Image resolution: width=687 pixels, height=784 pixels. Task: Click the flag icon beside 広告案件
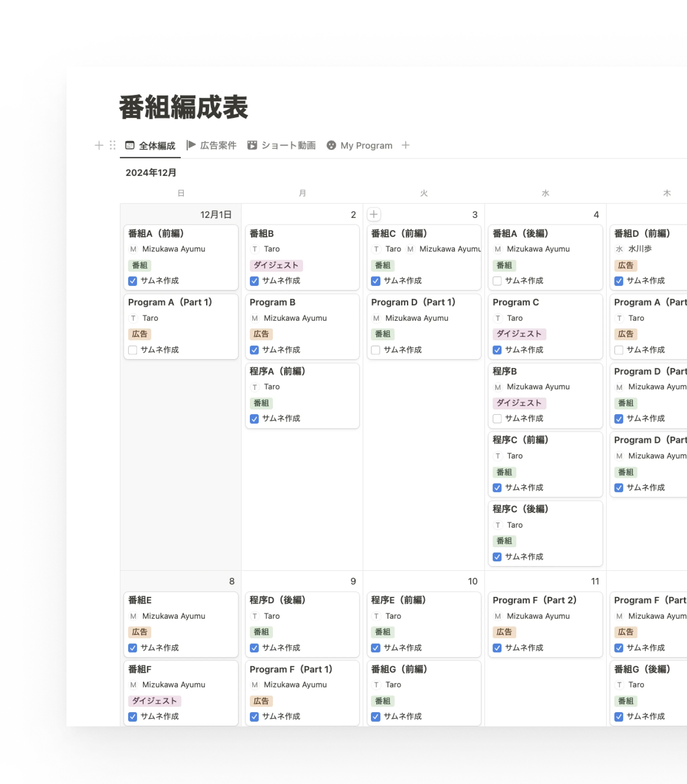click(191, 145)
